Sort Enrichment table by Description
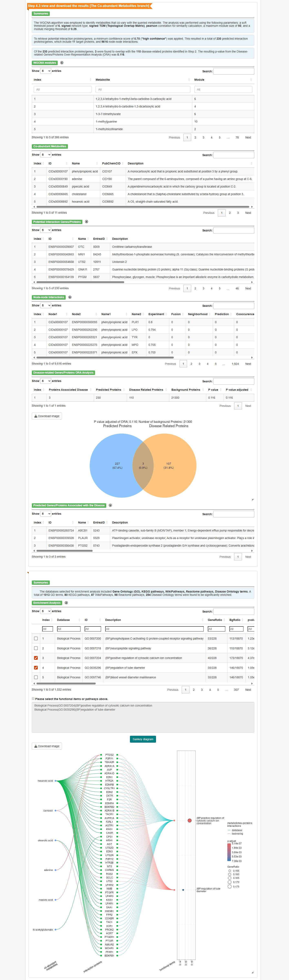The image size is (289, 980). point(154,620)
